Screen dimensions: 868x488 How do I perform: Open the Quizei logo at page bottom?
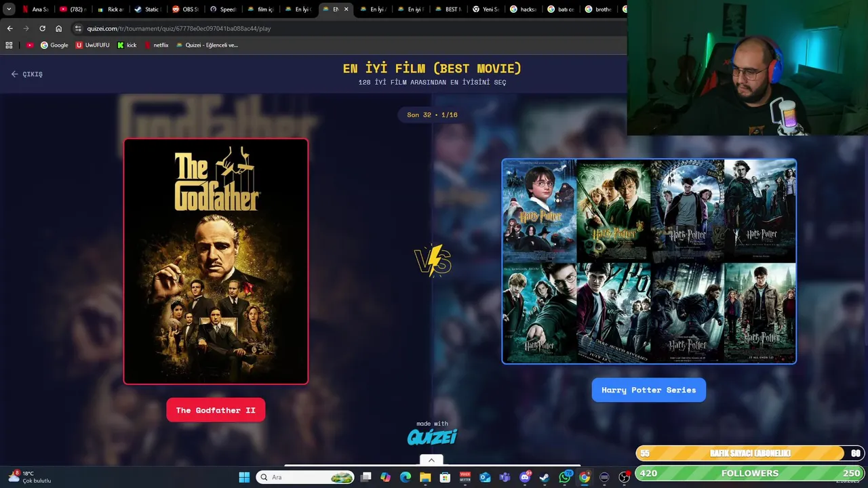432,437
